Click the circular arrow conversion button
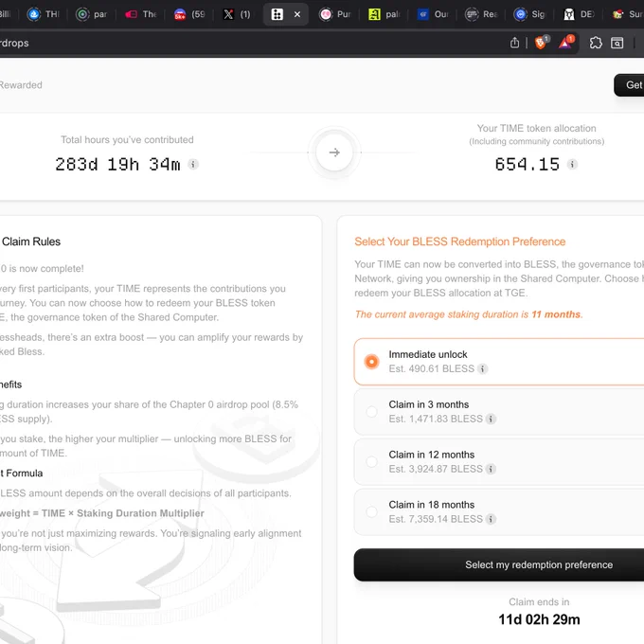 334,152
